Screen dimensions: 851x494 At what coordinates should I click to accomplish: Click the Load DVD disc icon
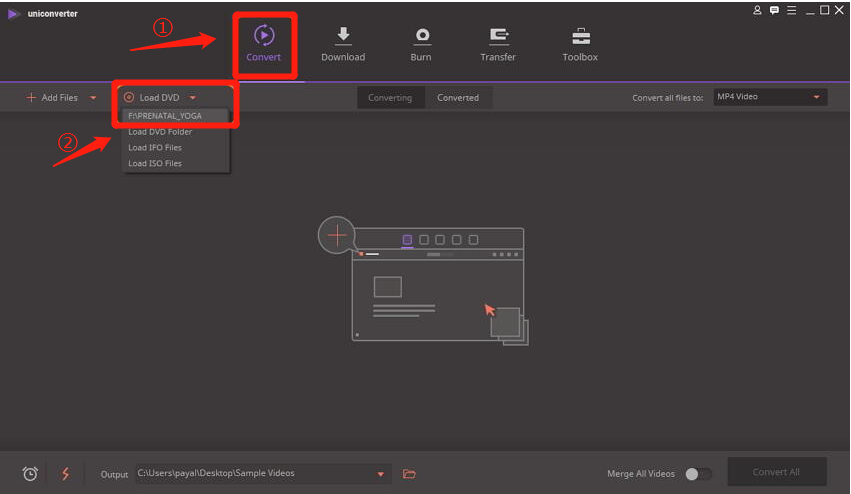(x=129, y=97)
